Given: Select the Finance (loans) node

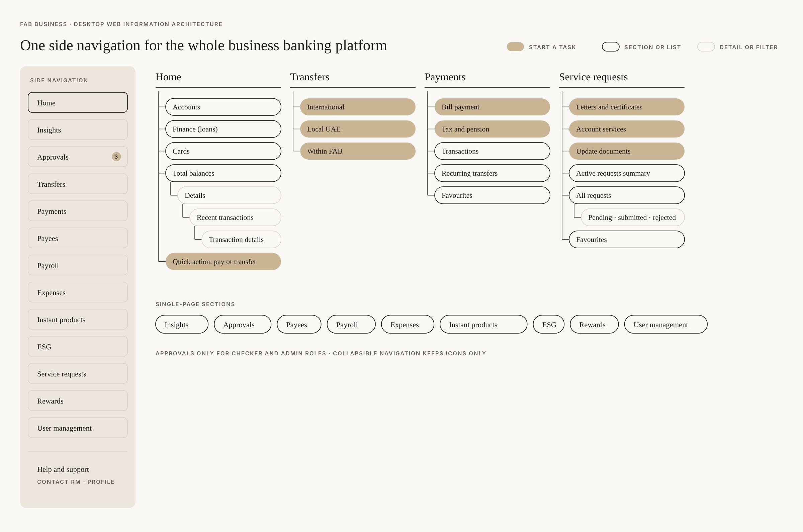Looking at the screenshot, I should [x=223, y=129].
